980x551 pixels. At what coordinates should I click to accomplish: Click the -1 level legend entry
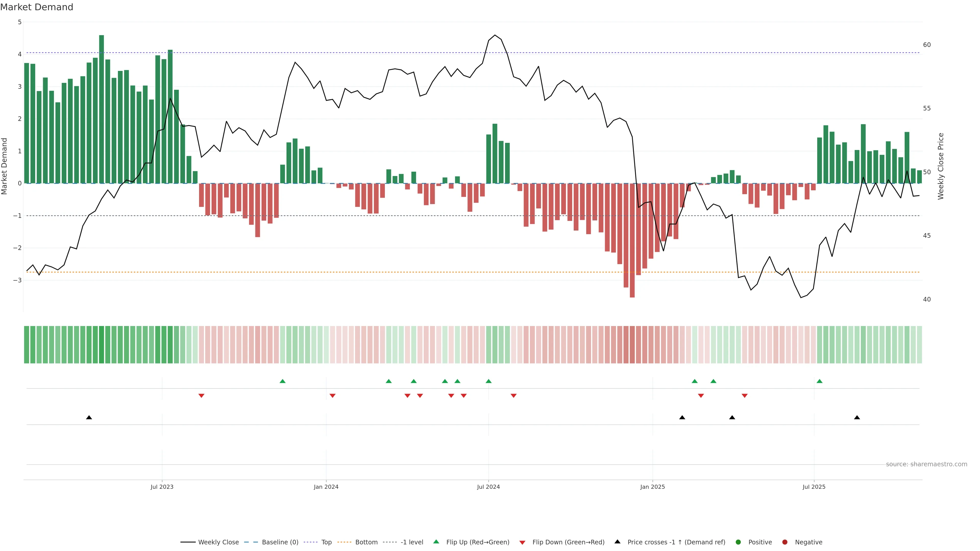pyautogui.click(x=412, y=542)
